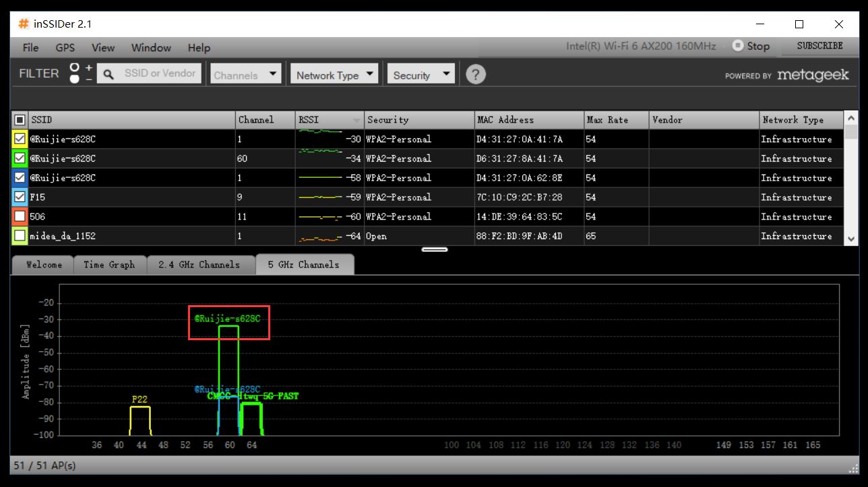Screen dimensions: 868x487
Task: Open the Security filter dropdown
Action: (x=421, y=74)
